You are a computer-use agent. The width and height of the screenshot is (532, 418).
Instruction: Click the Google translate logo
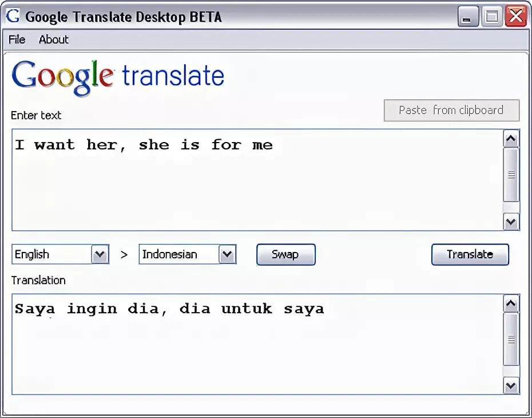point(118,77)
